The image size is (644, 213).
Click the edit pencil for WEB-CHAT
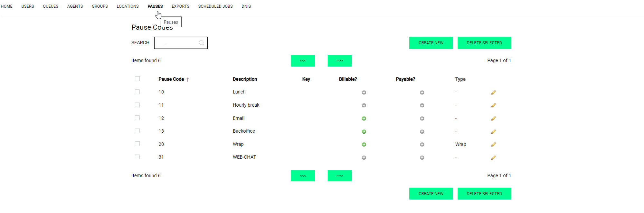coord(493,158)
